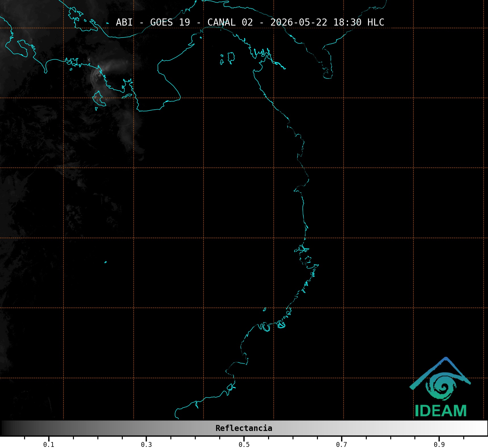Click the IDEAM green logo text
Viewport: 488px width, 448px height.
coord(441,411)
